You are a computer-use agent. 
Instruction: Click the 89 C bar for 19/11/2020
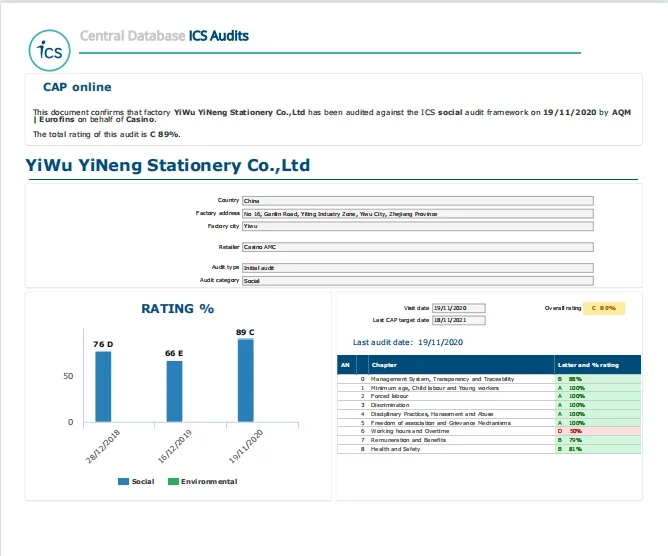(245, 380)
